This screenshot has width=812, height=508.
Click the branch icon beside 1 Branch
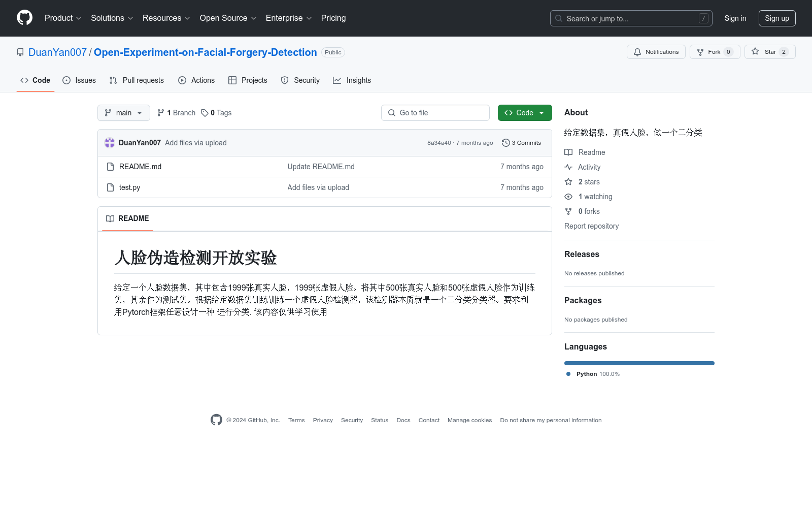[161, 113]
